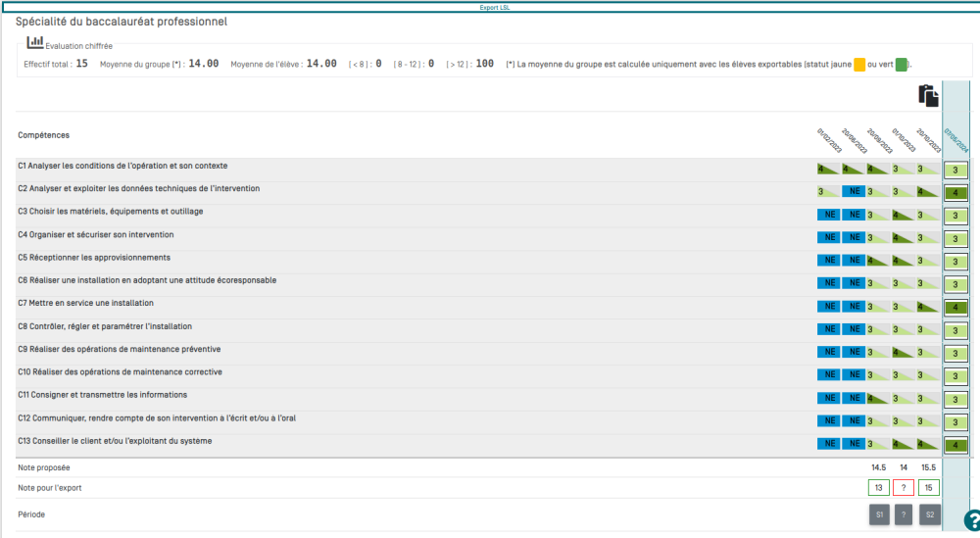Click the blue NE badge in row C3, 01/02/2023 column
Viewport: 980px width, 538px height.
pyautogui.click(x=829, y=215)
